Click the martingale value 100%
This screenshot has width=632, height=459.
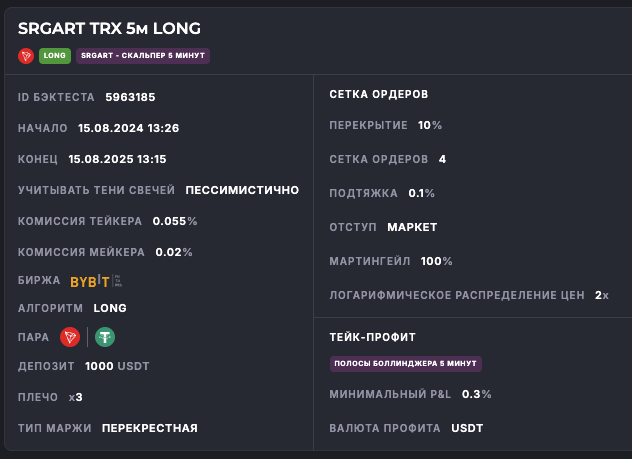click(x=436, y=261)
